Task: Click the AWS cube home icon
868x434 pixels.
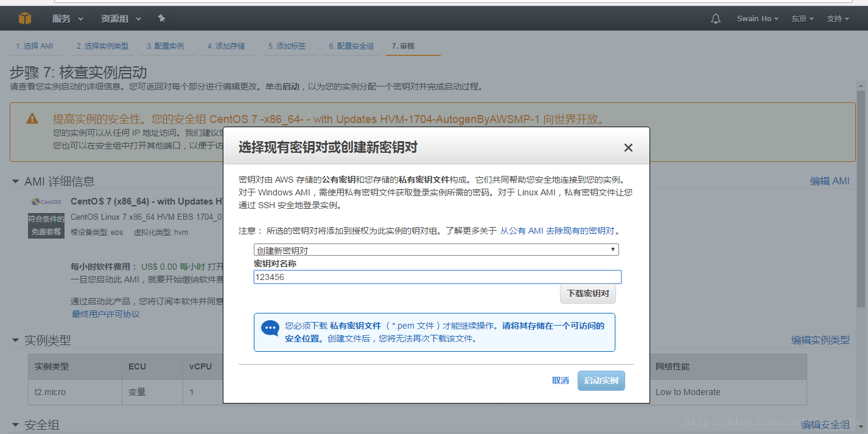Action: click(24, 19)
